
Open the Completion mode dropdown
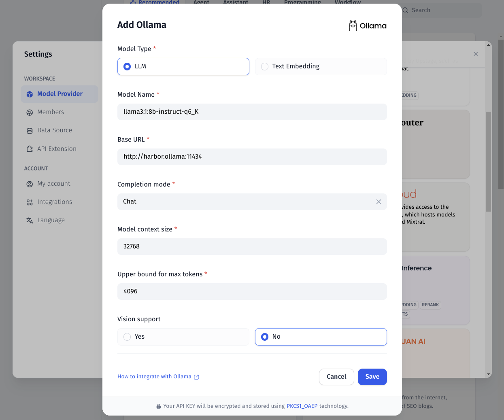point(252,202)
